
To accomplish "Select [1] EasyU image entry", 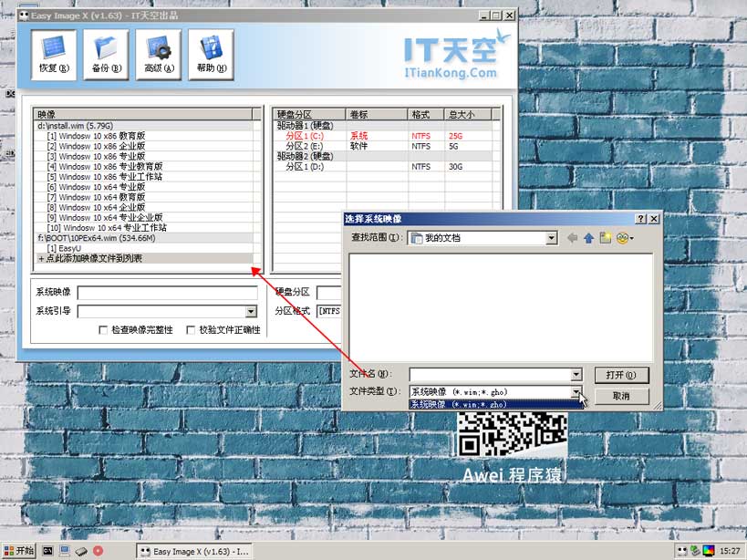I will point(143,249).
